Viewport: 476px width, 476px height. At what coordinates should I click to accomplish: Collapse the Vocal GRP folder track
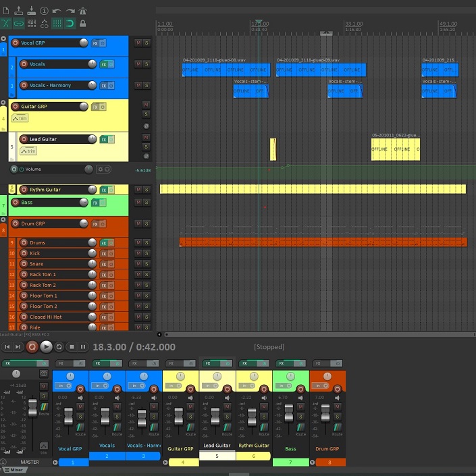[3, 39]
